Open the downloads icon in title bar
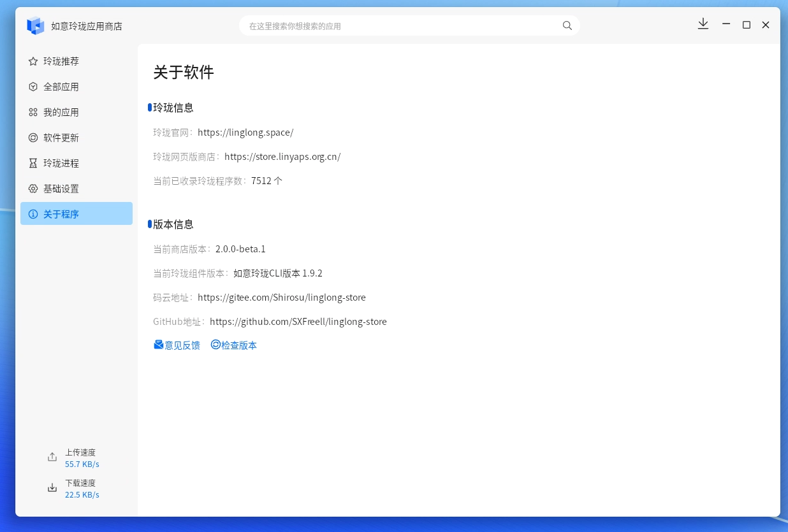Screen dimensions: 788x532 [x=703, y=24]
